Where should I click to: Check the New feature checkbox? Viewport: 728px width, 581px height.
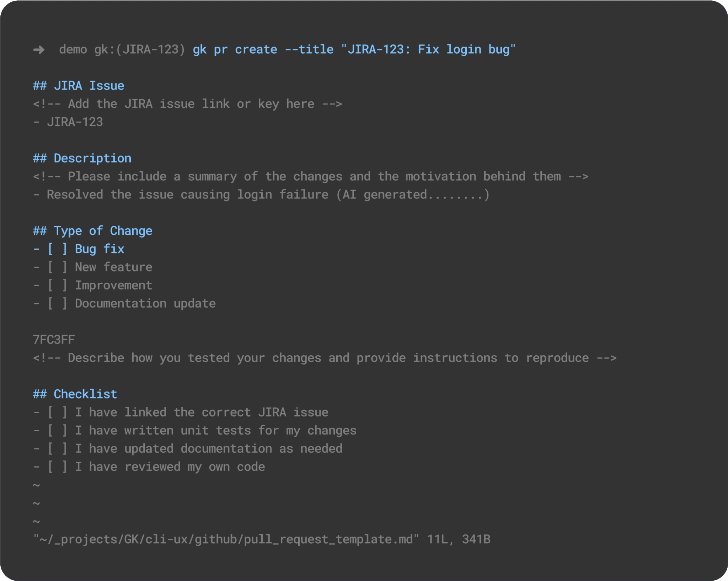coord(57,267)
